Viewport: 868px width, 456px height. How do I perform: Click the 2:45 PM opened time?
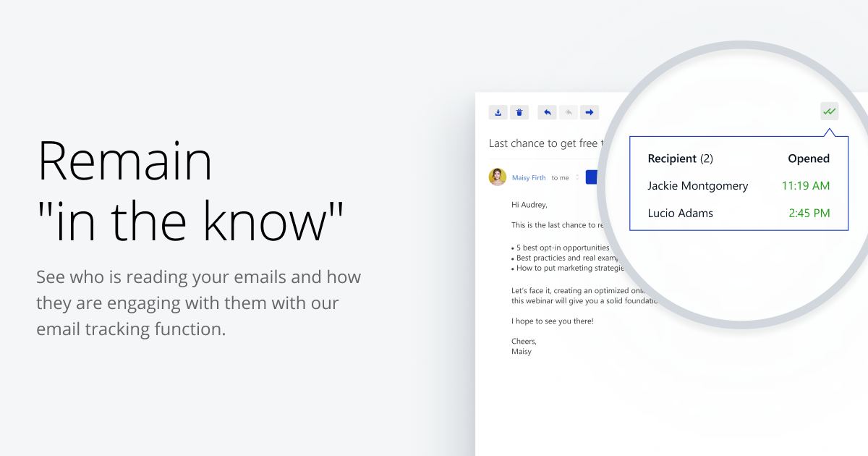(x=809, y=213)
